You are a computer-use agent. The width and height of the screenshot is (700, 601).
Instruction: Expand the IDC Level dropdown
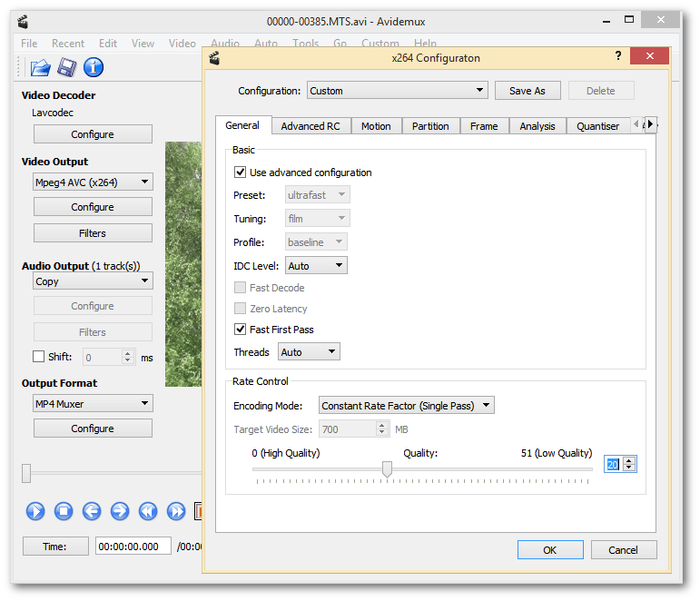(x=316, y=266)
